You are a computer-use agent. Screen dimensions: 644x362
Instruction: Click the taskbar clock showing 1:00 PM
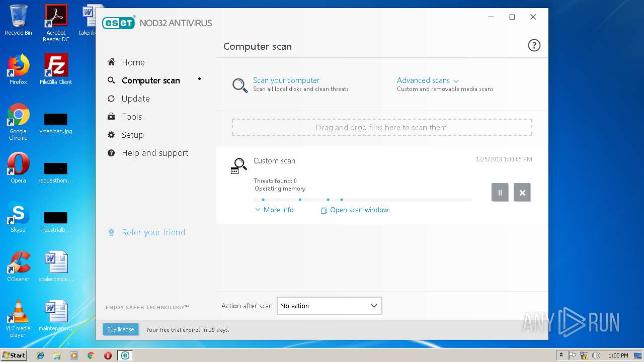pos(618,355)
